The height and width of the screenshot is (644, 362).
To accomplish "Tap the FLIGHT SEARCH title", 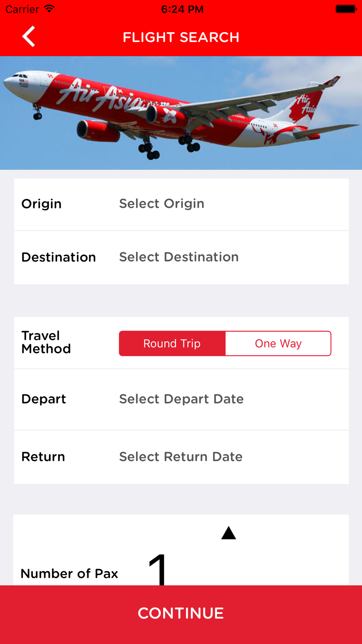I will pos(181,37).
